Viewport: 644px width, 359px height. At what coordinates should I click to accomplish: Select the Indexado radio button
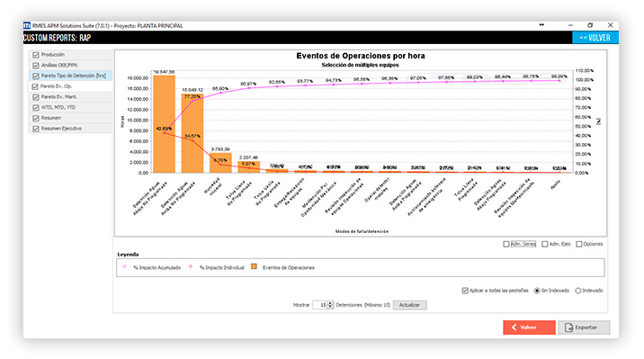tap(577, 291)
